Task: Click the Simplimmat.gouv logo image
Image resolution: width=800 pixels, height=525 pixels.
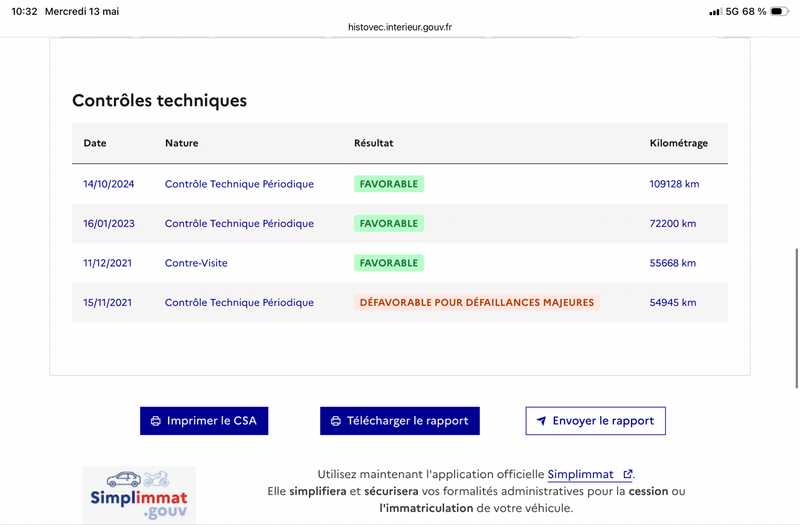Action: point(139,495)
